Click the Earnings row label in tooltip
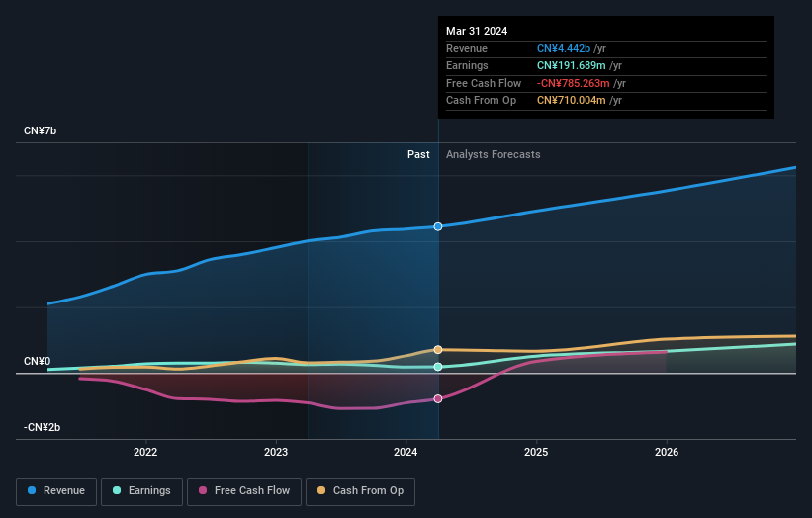The height and width of the screenshot is (518, 812). (x=467, y=65)
